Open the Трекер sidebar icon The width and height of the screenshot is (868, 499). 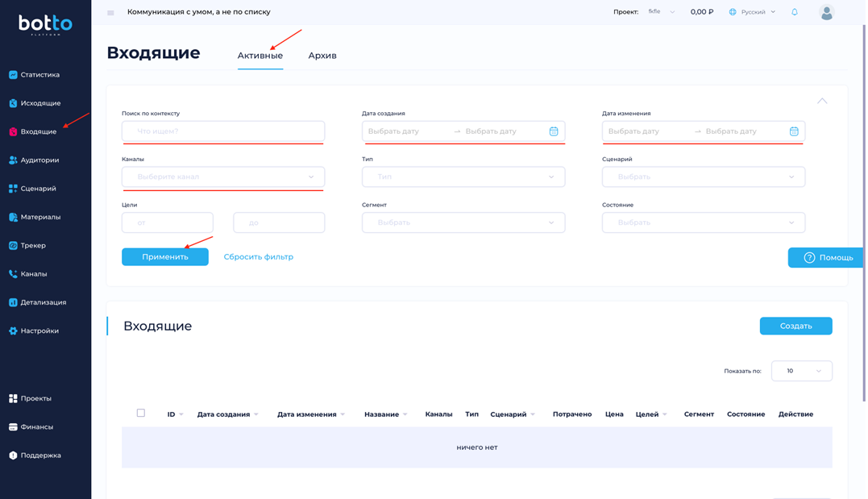(13, 245)
